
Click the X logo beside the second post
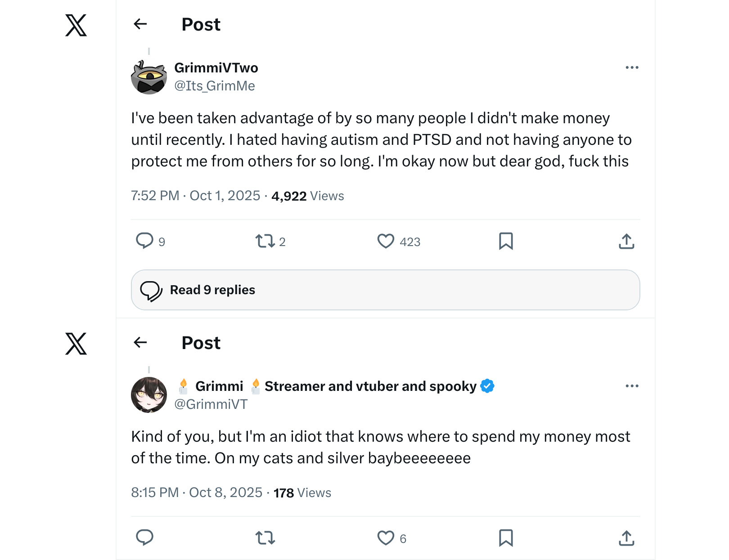click(x=76, y=344)
